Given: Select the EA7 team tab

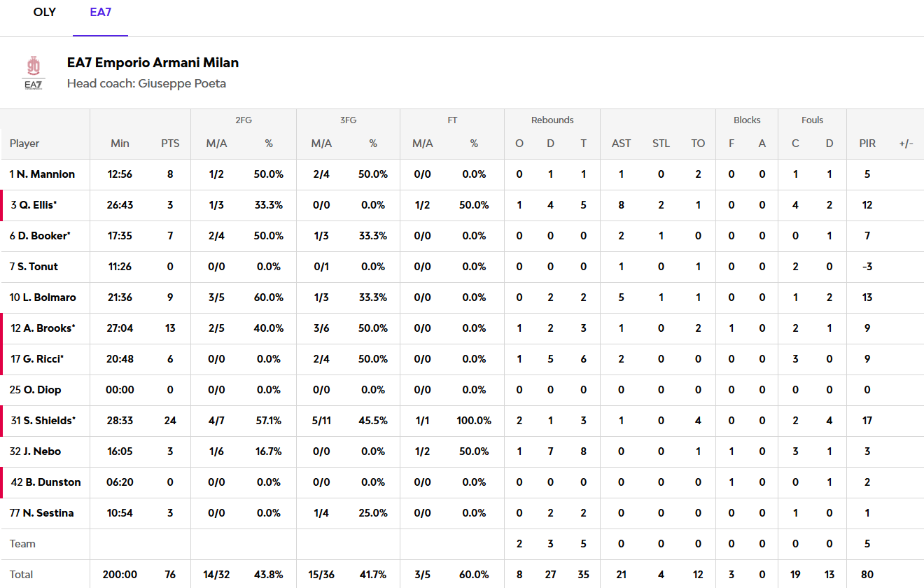Looking at the screenshot, I should [x=100, y=13].
